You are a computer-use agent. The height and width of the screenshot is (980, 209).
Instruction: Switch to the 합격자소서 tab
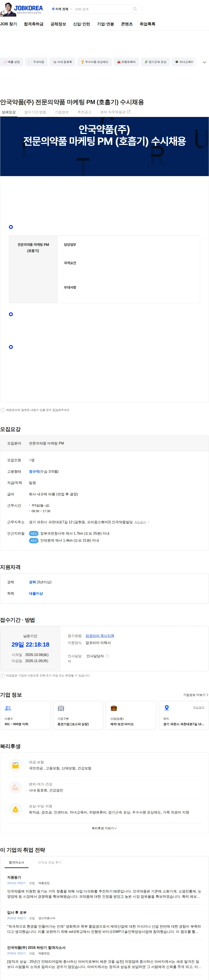(x=16, y=862)
